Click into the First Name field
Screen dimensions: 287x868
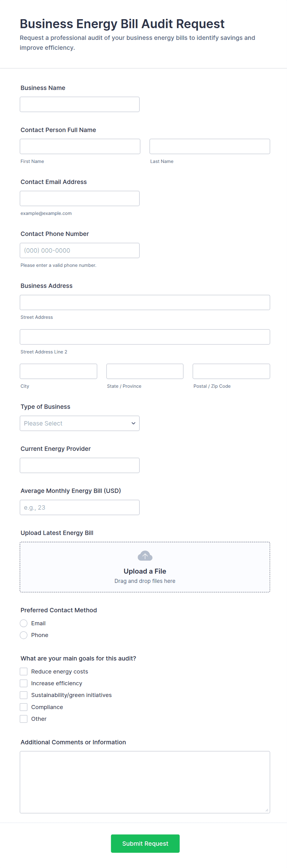80,147
